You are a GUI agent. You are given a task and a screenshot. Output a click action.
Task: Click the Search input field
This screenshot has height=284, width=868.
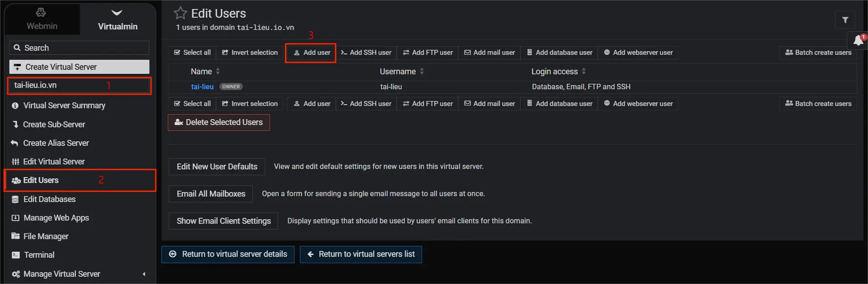click(x=79, y=48)
